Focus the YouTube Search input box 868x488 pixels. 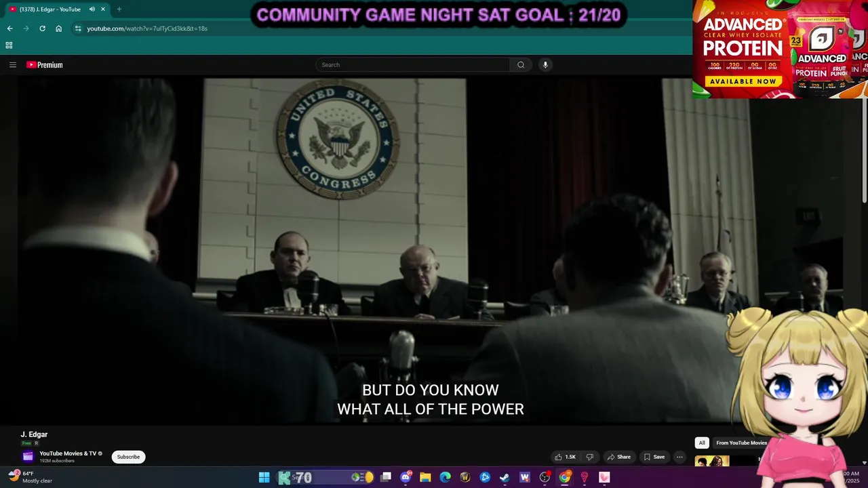(x=412, y=65)
